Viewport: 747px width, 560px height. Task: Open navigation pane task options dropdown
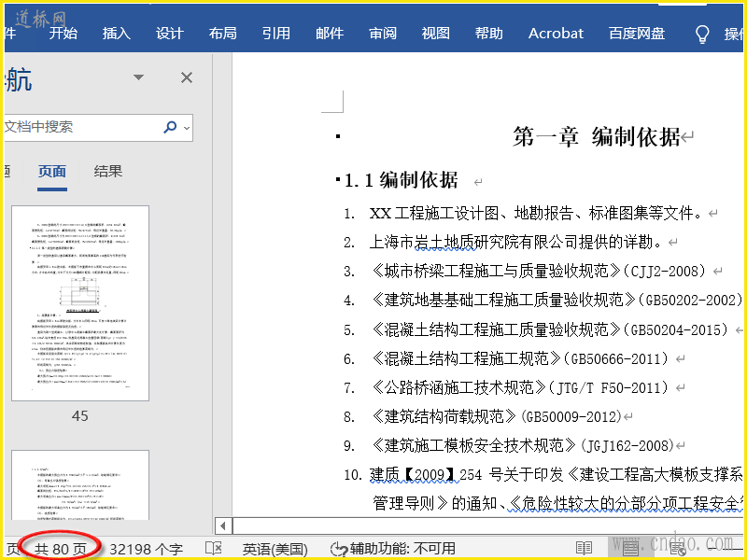pos(139,77)
